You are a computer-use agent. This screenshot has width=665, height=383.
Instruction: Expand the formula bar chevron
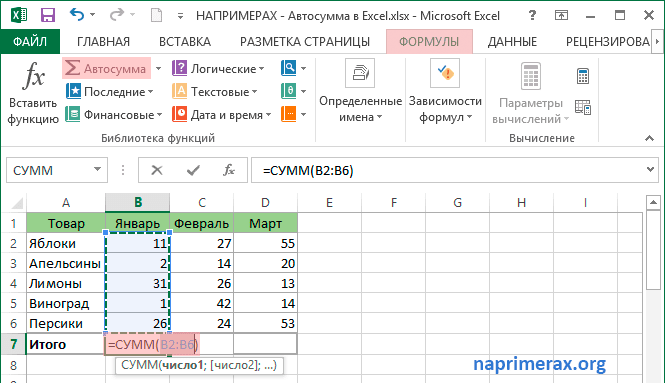(651, 170)
